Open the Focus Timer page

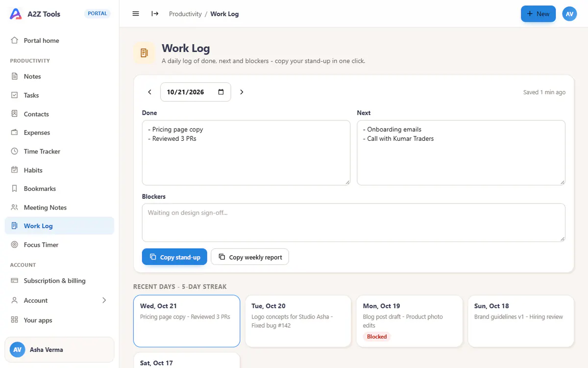(59, 245)
